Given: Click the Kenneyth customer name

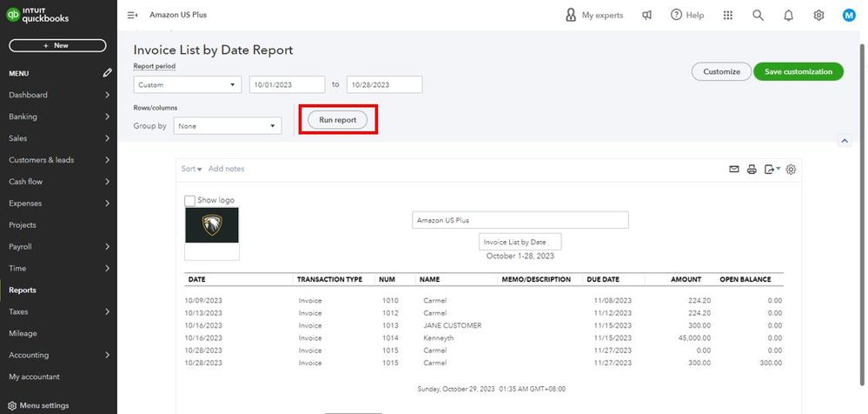Looking at the screenshot, I should click(x=439, y=338).
